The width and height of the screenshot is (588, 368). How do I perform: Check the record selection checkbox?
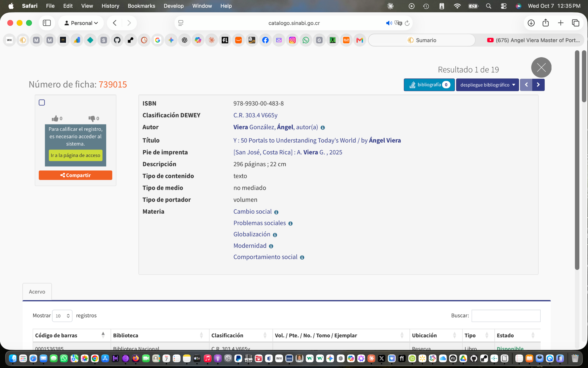pyautogui.click(x=42, y=103)
